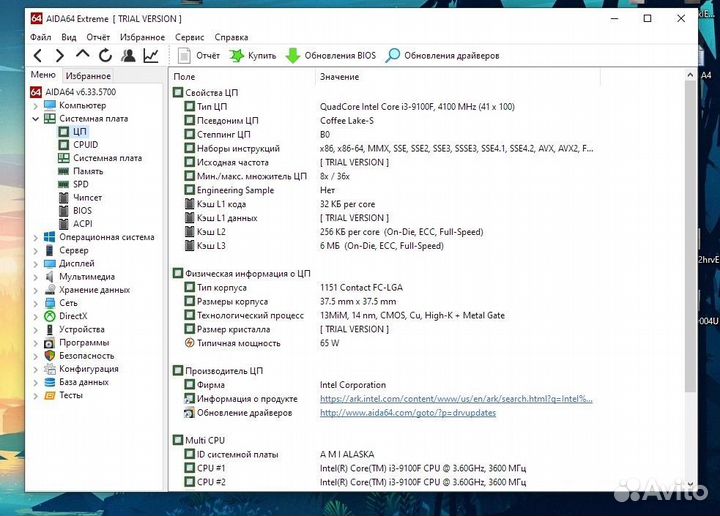This screenshot has width=720, height=516.
Task: Expand the Операционная система node
Action: click(36, 238)
